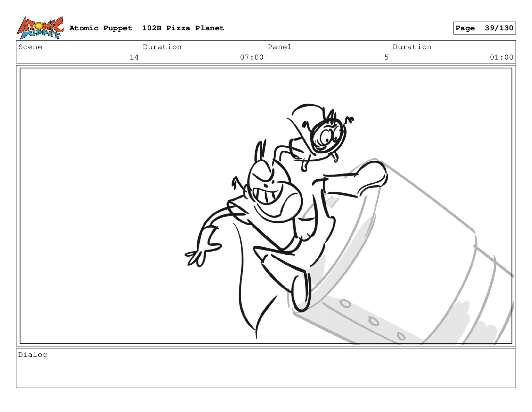The height and width of the screenshot is (412, 532).
Task: Click the Scene cell showing 14
Action: coord(79,52)
